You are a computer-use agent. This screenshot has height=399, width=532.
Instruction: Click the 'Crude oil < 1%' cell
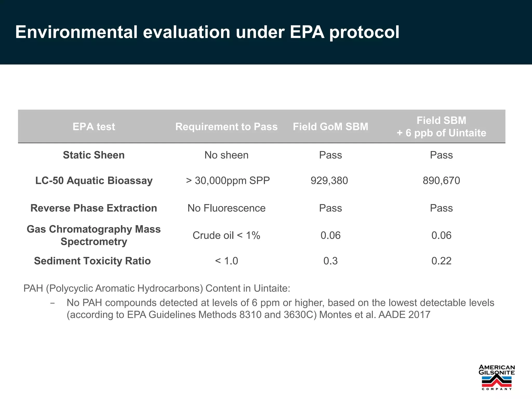[227, 235]
